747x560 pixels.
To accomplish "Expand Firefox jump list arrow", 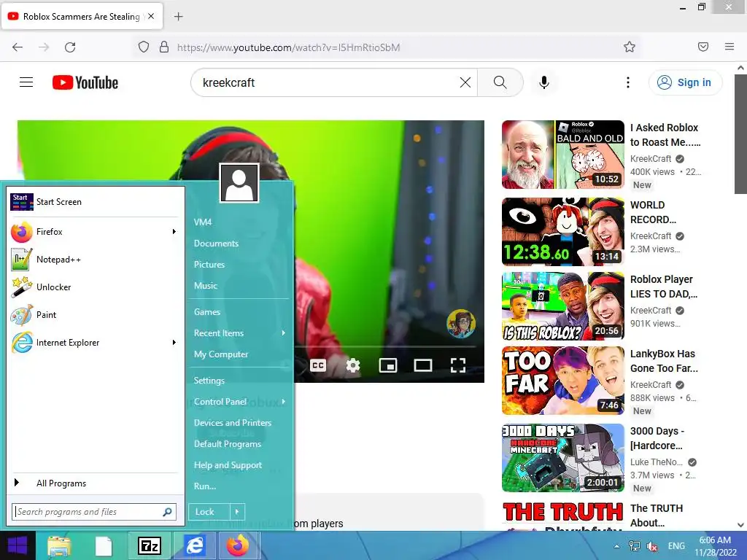I will (x=174, y=232).
